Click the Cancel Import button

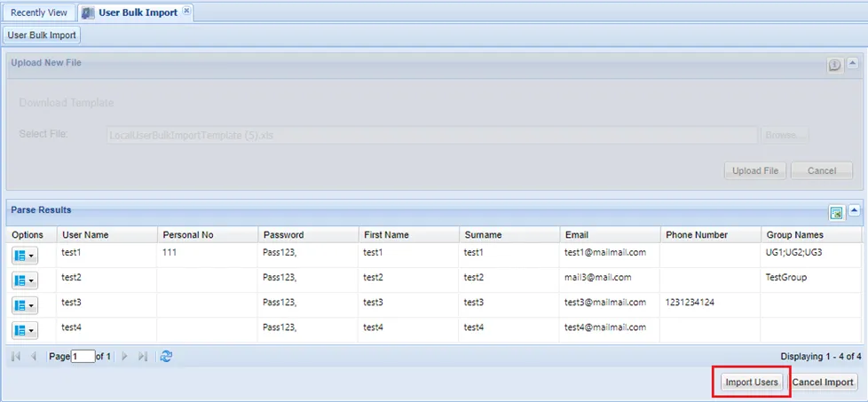point(823,382)
